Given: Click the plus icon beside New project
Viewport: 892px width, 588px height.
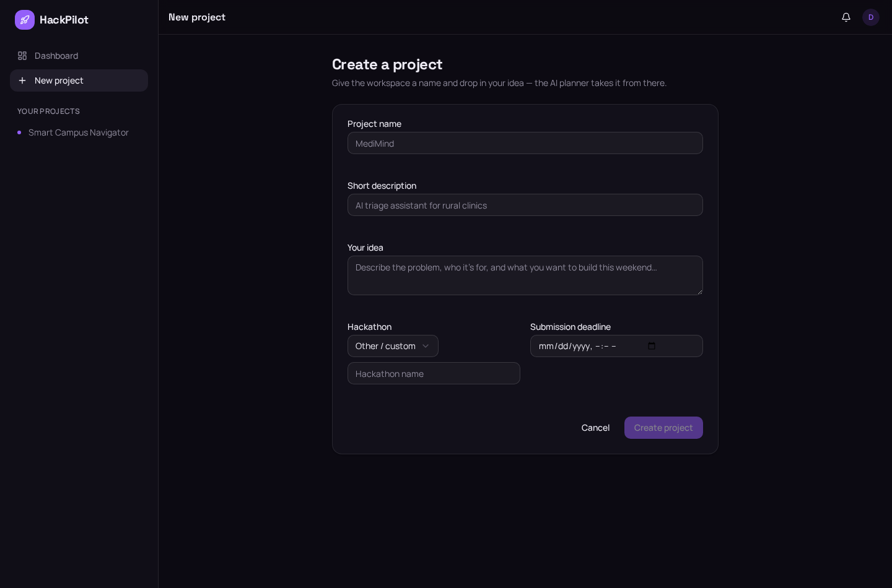Looking at the screenshot, I should click(x=22, y=80).
